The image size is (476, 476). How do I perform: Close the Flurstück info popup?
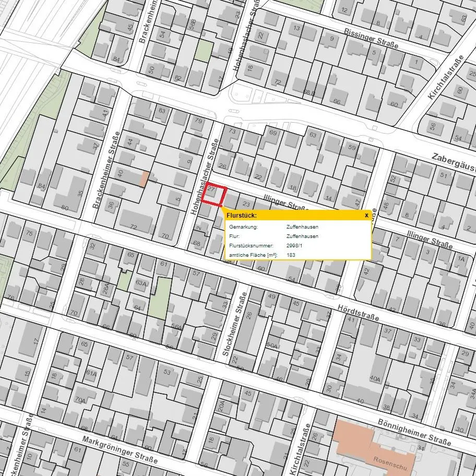[366, 215]
